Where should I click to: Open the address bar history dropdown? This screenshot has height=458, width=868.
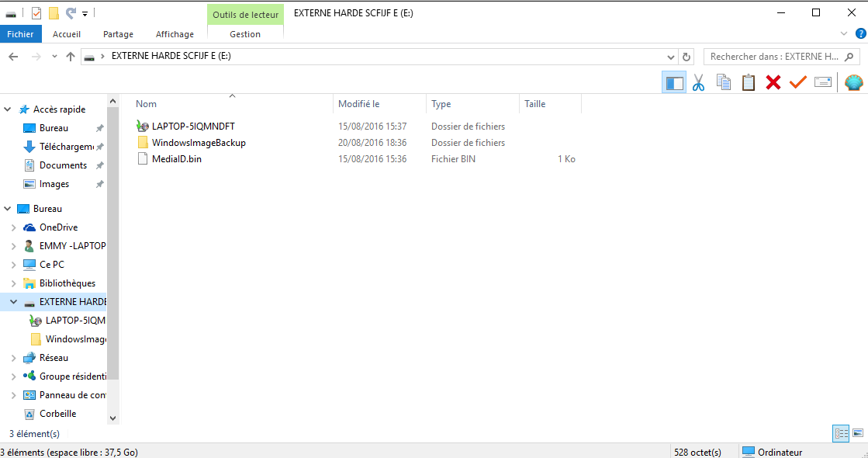(x=670, y=57)
